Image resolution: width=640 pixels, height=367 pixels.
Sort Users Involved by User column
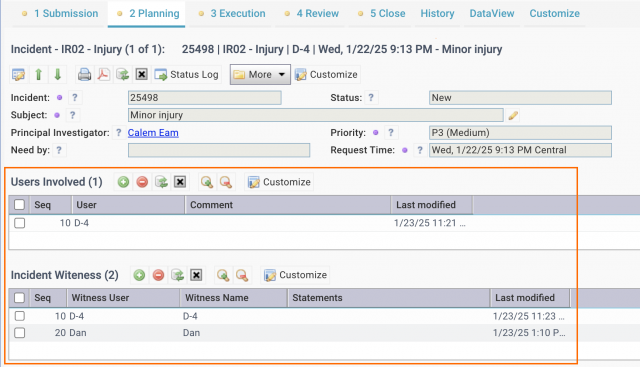128,205
